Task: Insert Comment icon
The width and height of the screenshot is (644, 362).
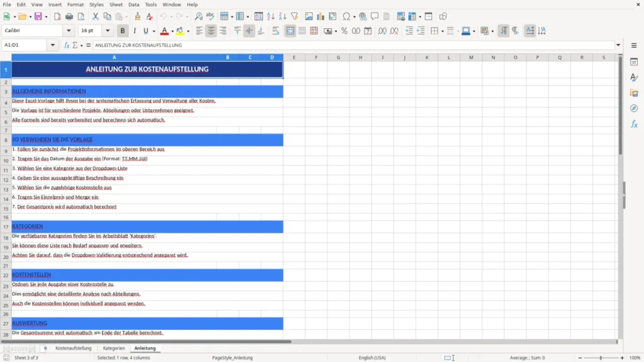Action: (375, 16)
